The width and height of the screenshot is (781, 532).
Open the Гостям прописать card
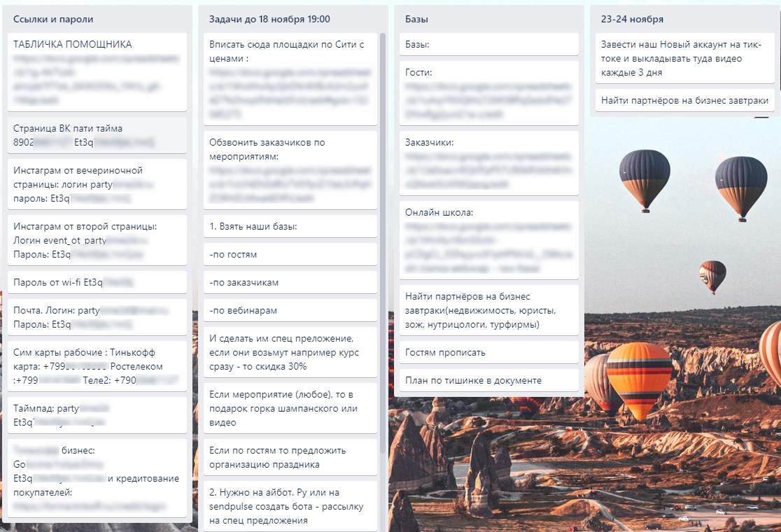pyautogui.click(x=488, y=351)
